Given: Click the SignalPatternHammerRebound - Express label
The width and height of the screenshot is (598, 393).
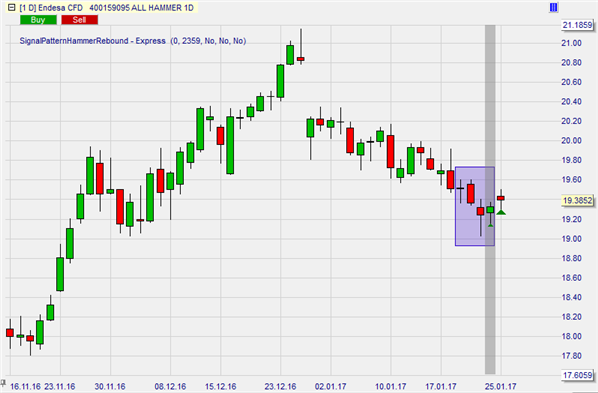Looking at the screenshot, I should pyautogui.click(x=92, y=41).
